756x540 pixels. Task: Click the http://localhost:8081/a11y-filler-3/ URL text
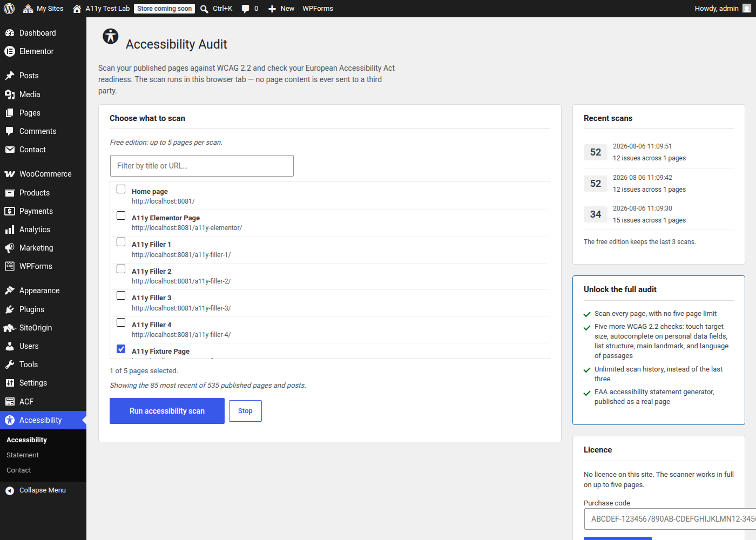tap(181, 308)
